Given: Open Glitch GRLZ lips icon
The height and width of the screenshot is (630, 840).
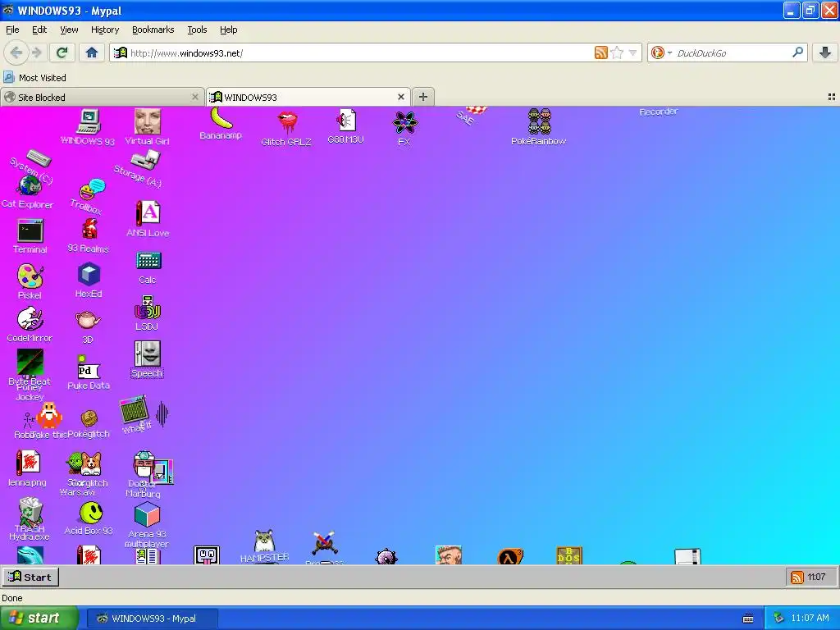Looking at the screenshot, I should point(287,123).
